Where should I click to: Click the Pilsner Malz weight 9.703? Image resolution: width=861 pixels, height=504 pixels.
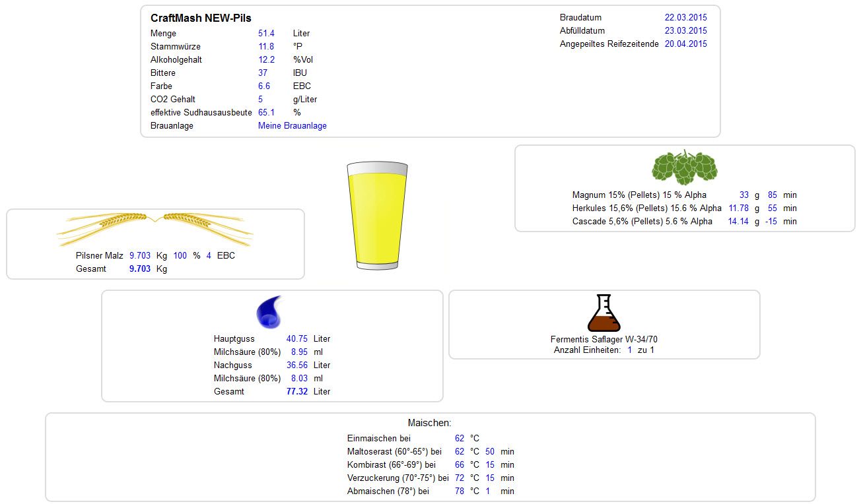[x=140, y=255]
